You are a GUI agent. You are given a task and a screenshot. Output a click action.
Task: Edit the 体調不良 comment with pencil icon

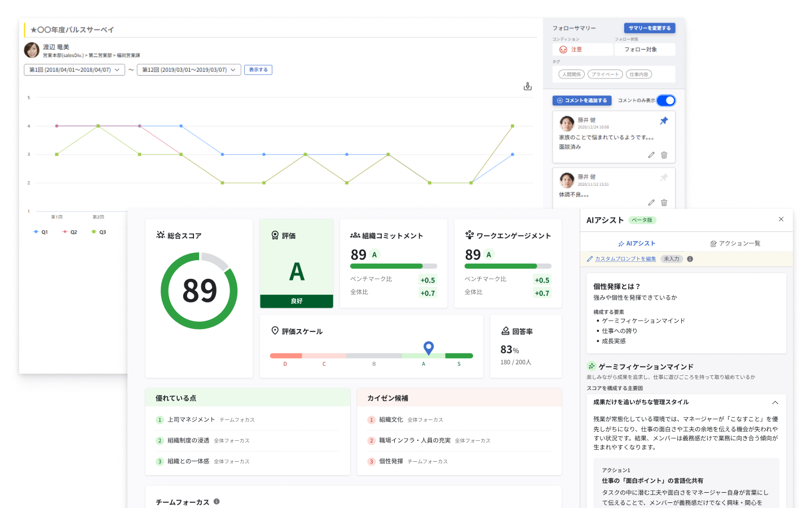coord(651,202)
